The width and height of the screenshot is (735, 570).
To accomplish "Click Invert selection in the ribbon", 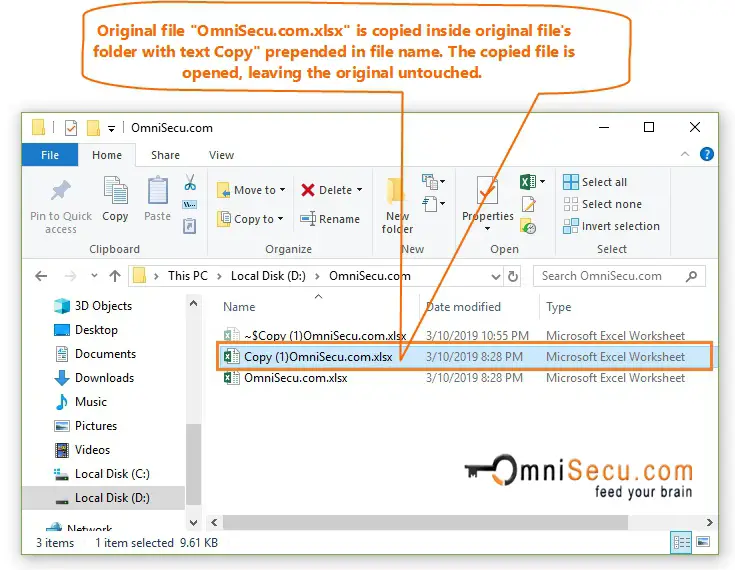I will click(611, 226).
